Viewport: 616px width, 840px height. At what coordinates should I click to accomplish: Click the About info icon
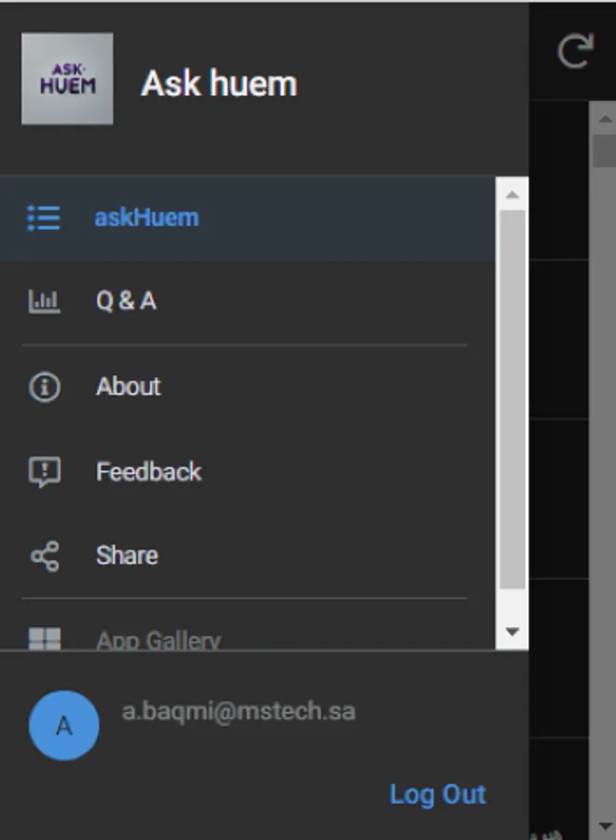44,386
